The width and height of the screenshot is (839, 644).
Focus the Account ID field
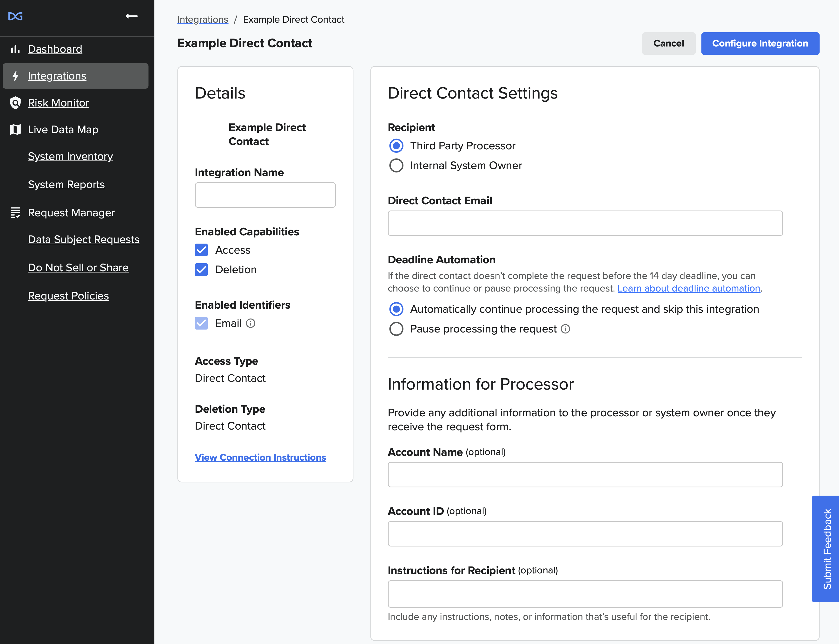[x=585, y=534]
